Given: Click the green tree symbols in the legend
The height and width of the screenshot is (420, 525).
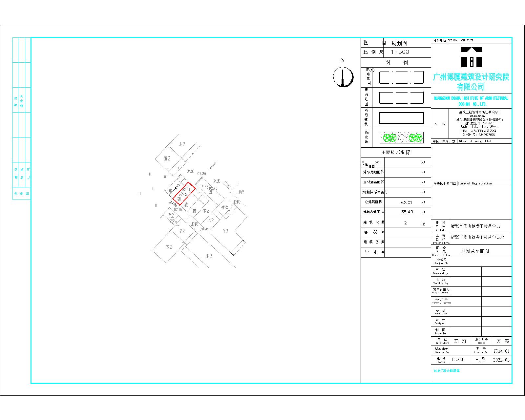Looking at the screenshot, I should [x=401, y=138].
